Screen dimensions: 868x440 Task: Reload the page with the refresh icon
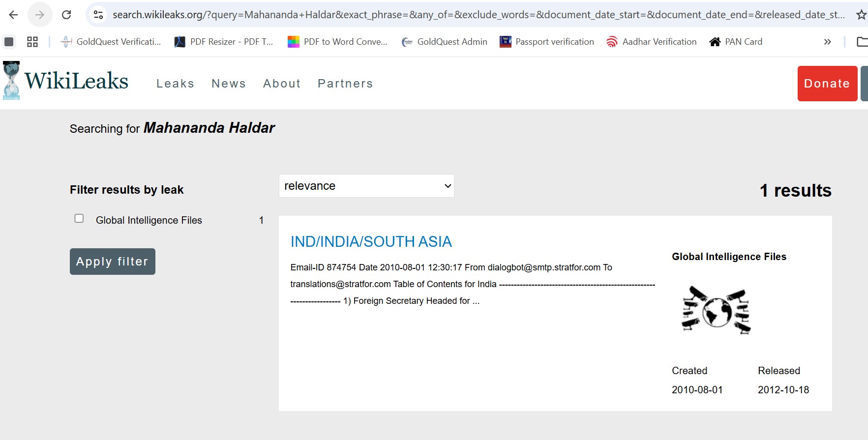coord(66,15)
